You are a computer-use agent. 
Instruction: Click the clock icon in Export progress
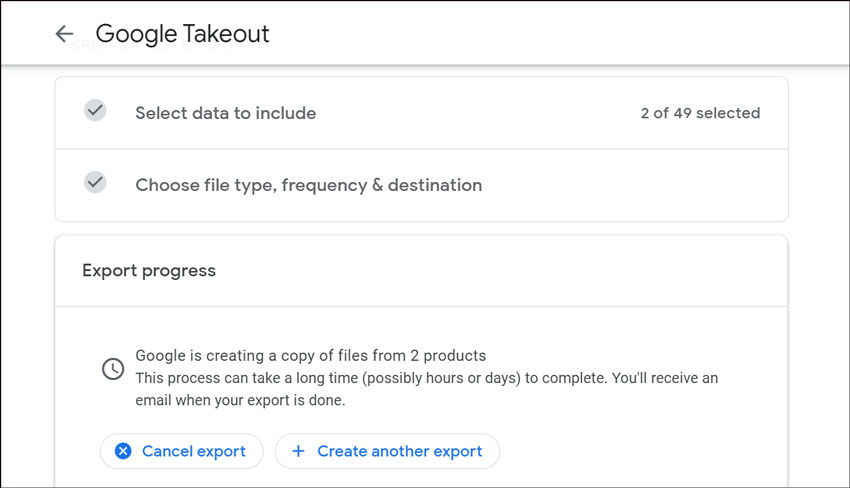pos(113,368)
